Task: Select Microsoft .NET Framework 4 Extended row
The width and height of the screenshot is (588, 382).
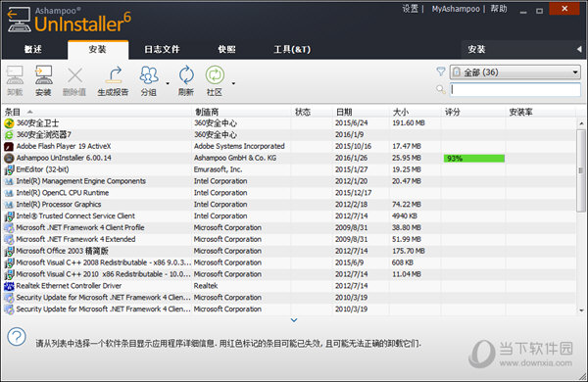Action: [x=289, y=240]
